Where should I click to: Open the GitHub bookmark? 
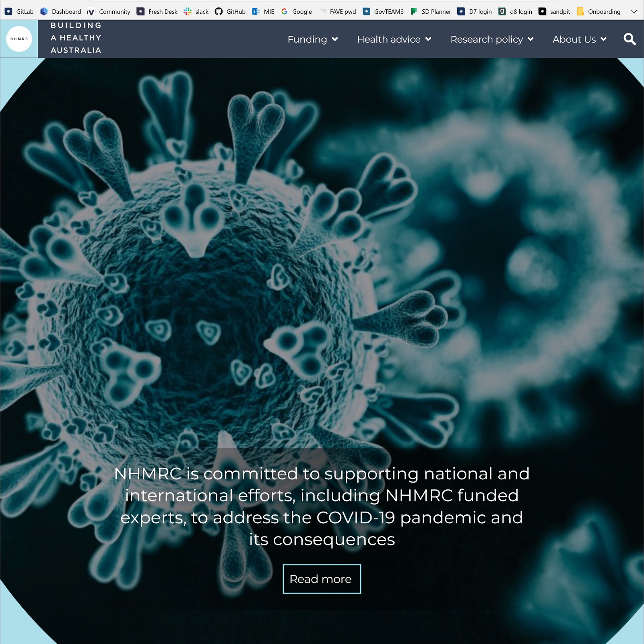click(x=230, y=12)
